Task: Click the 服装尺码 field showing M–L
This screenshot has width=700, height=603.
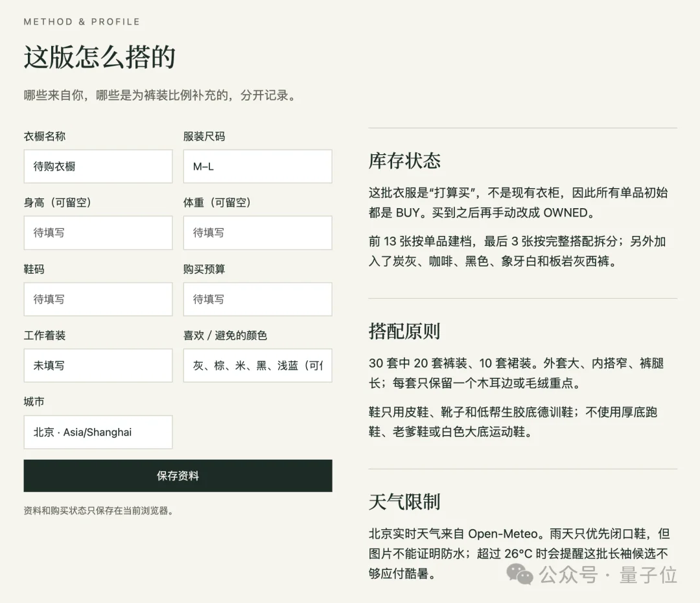Action: [257, 167]
